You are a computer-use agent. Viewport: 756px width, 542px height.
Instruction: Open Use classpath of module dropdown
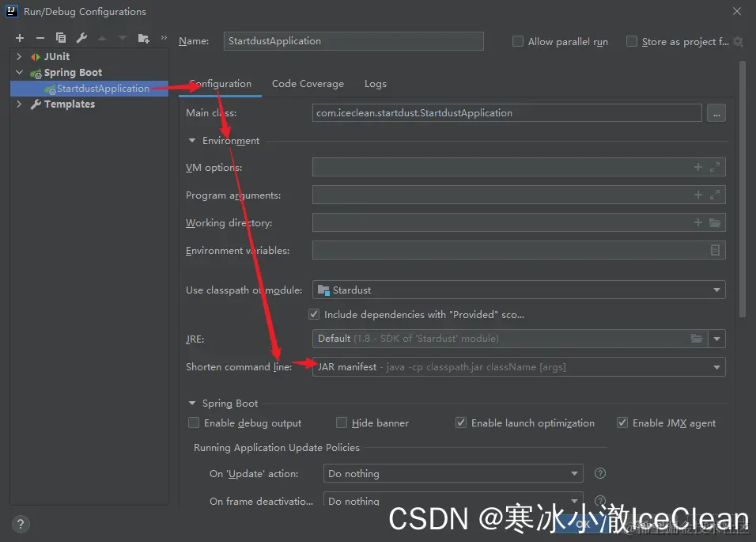tap(519, 290)
